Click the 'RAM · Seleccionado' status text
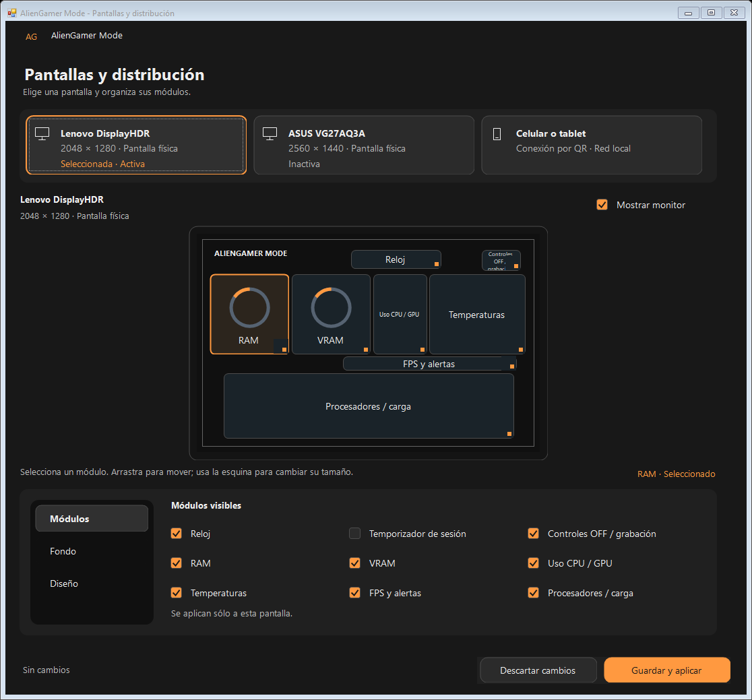This screenshot has height=700, width=752. click(x=677, y=474)
